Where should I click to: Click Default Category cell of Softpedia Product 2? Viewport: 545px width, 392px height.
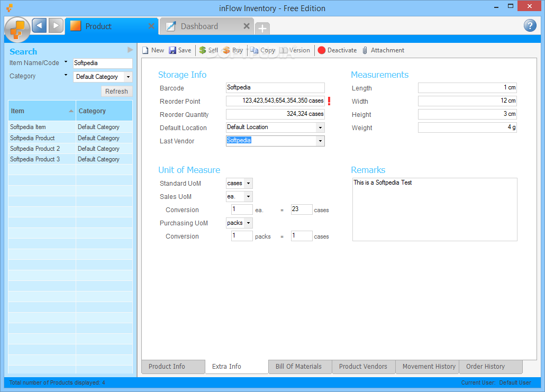[104, 149]
